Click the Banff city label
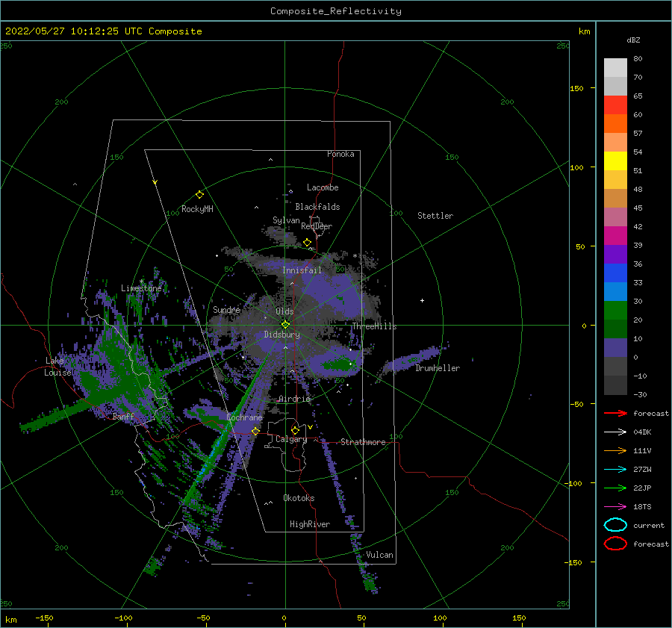Viewport: 672px width, 628px height. click(123, 416)
